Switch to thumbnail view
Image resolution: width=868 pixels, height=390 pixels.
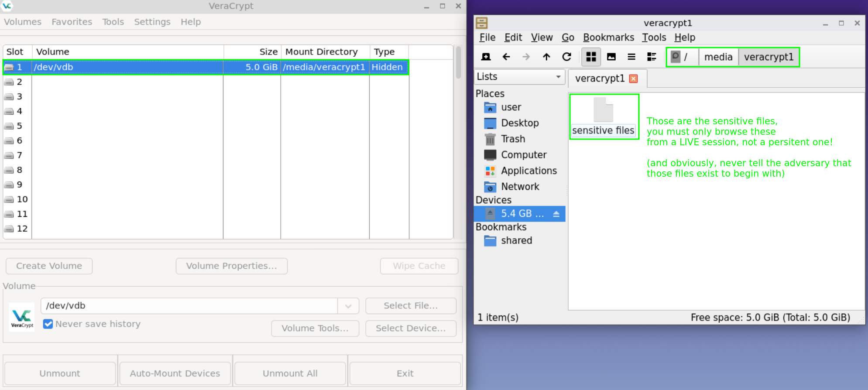coord(611,57)
